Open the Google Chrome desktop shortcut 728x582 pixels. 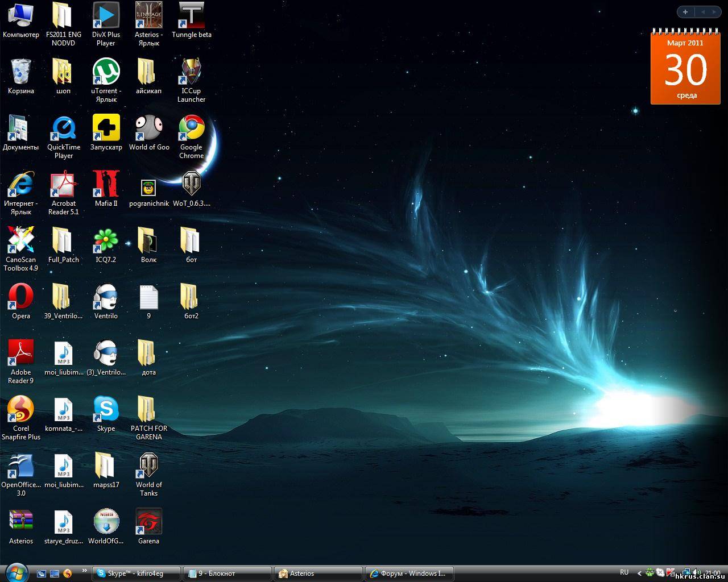point(192,128)
